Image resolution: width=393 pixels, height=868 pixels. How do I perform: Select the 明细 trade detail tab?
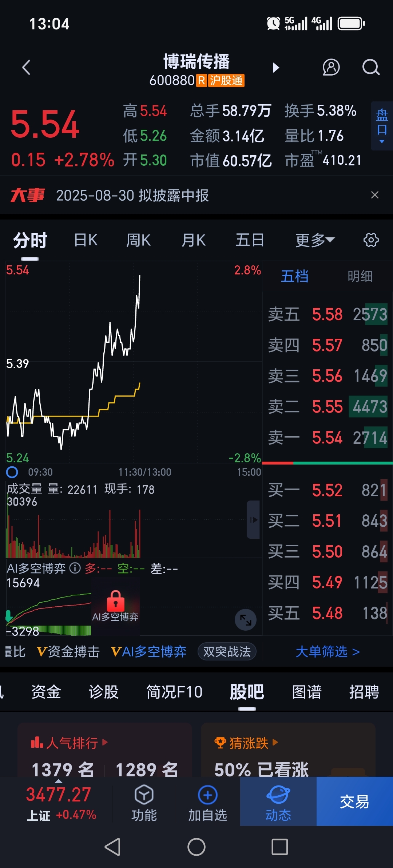[x=360, y=276]
